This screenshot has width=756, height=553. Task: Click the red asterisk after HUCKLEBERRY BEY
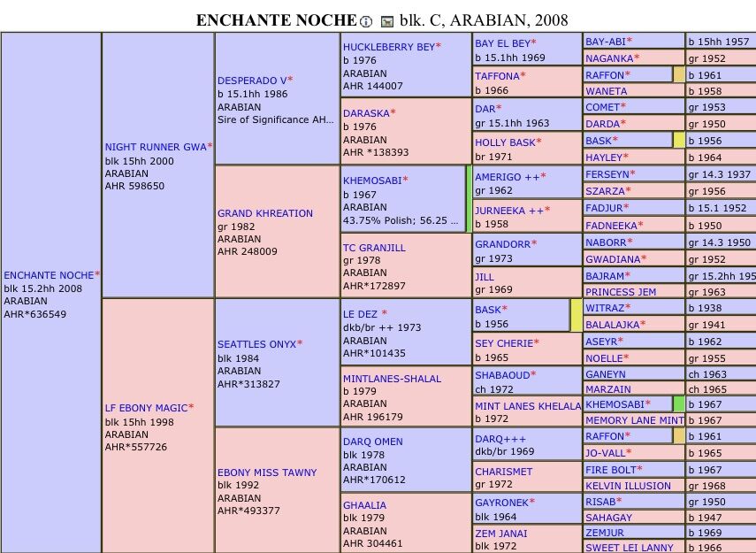(x=438, y=45)
